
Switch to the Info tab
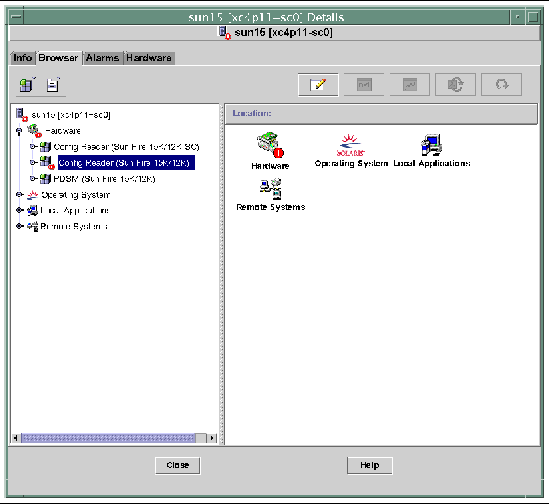[x=22, y=58]
